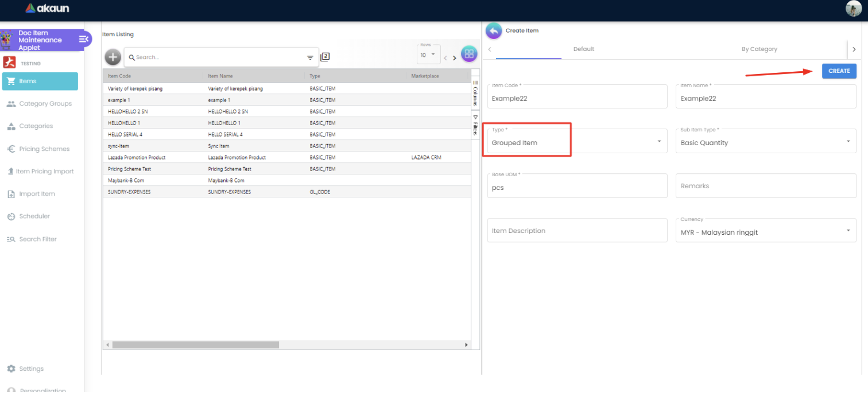Open Category Groups in sidebar

point(45,104)
